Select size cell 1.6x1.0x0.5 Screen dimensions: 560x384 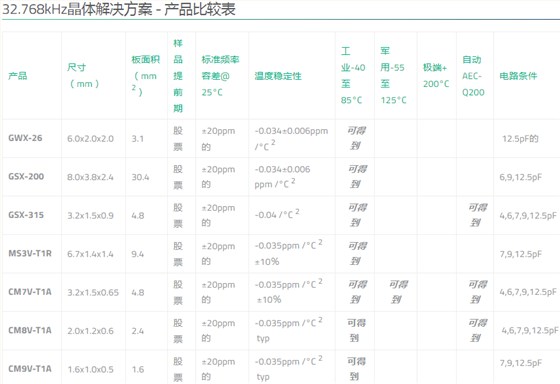point(90,369)
